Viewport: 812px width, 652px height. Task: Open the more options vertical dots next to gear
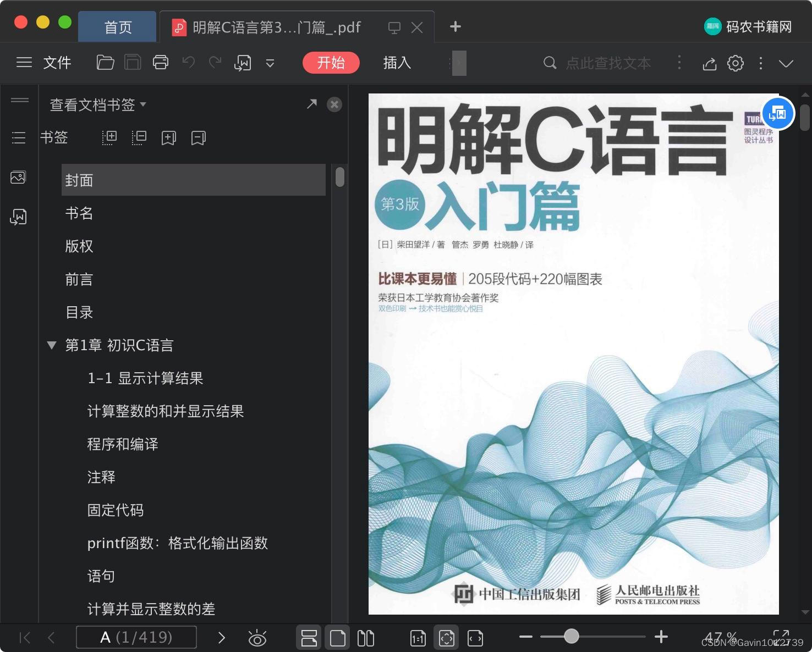click(761, 63)
